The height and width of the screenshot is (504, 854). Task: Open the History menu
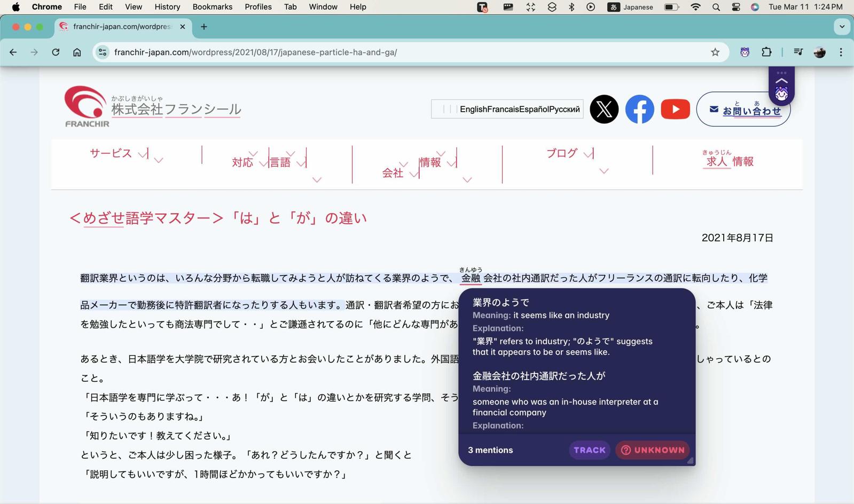(167, 7)
